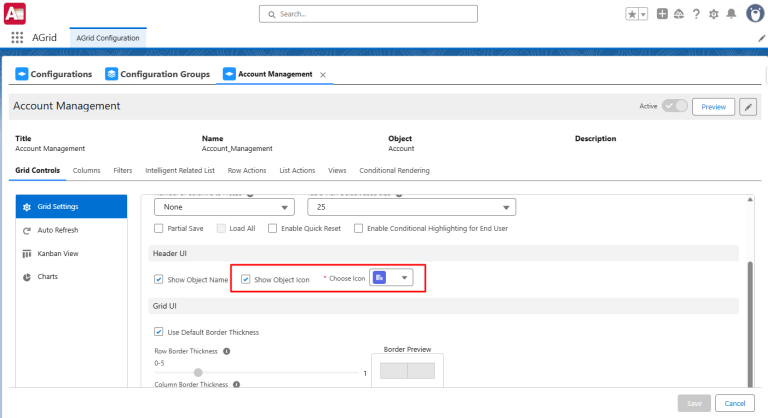Click the Grid Settings gear icon
The image size is (768, 418).
pos(27,207)
